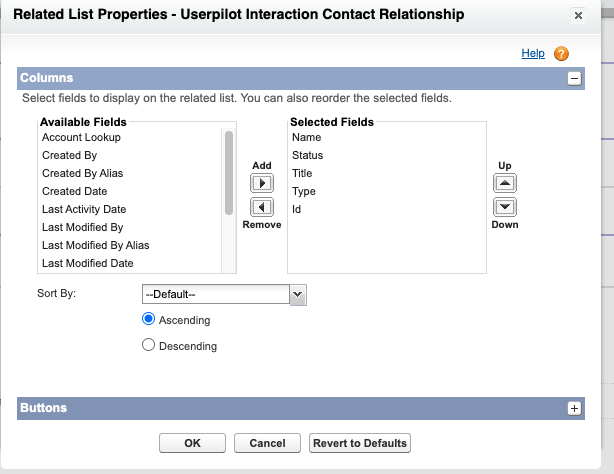Select Created By in Available Fields
Image resolution: width=614 pixels, height=474 pixels.
pyautogui.click(x=130, y=156)
